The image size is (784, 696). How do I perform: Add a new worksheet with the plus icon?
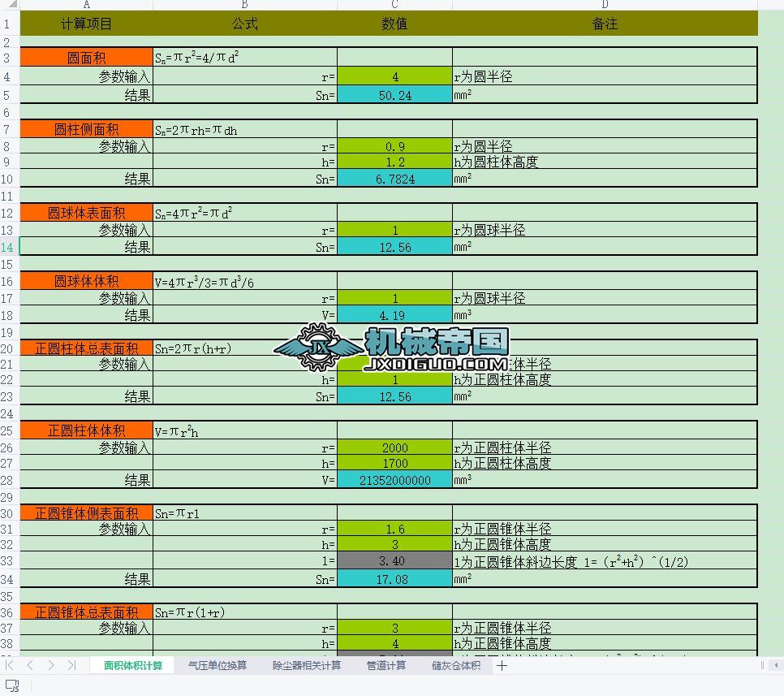pos(504,665)
